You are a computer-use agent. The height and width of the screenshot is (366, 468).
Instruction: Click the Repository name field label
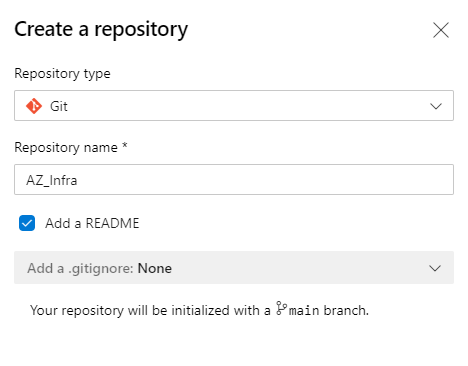66,147
